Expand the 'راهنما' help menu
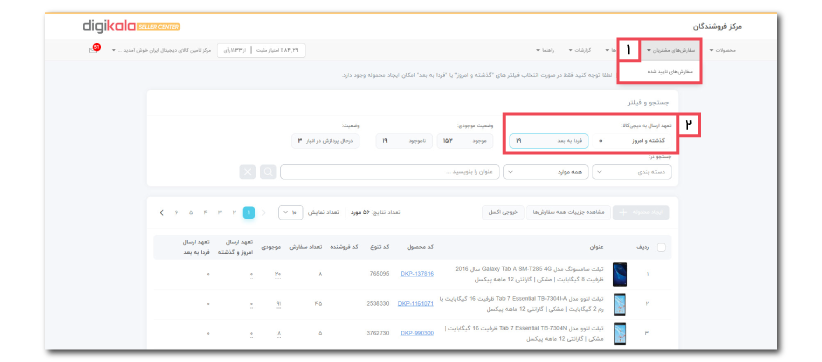 pos(546,50)
